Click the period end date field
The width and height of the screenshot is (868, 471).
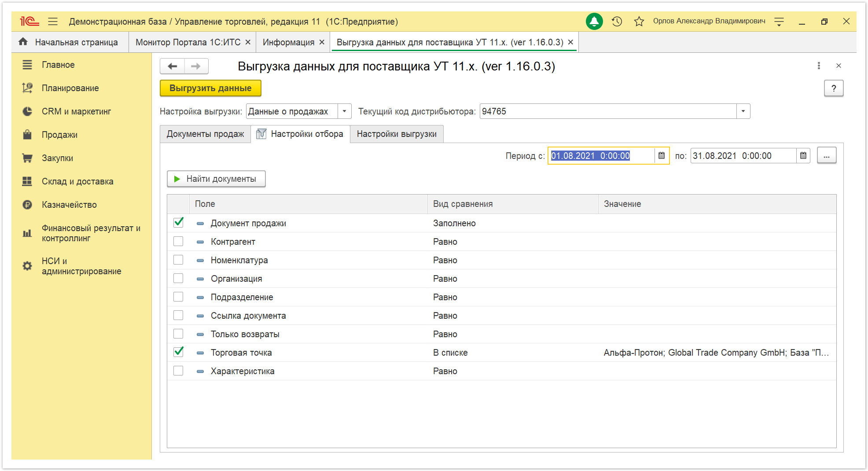743,155
